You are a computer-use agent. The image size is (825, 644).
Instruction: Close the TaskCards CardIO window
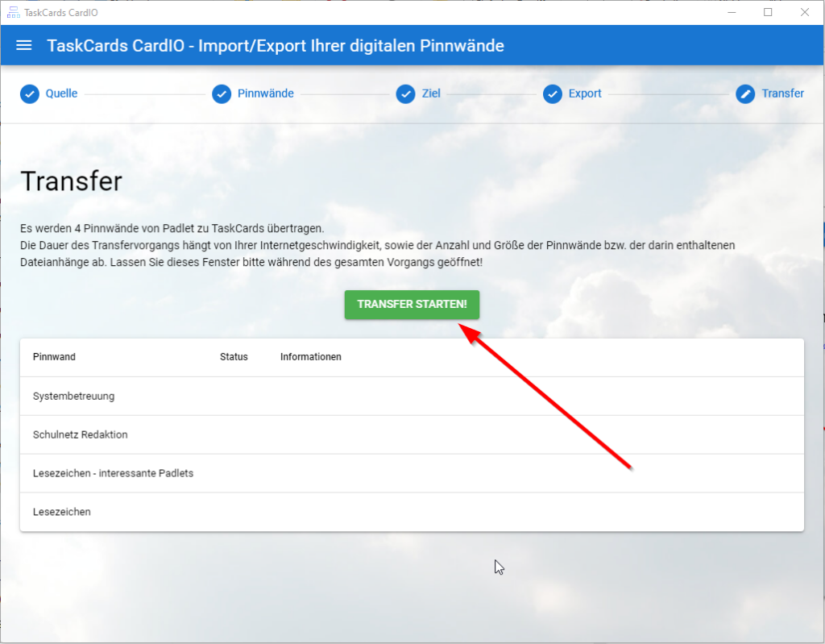tap(805, 12)
